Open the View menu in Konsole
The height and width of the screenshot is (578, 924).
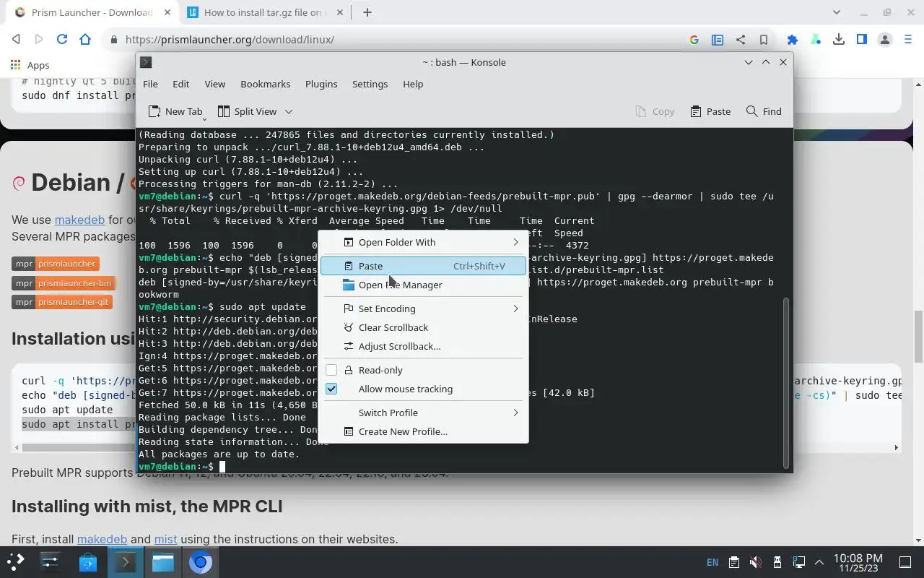pos(214,84)
